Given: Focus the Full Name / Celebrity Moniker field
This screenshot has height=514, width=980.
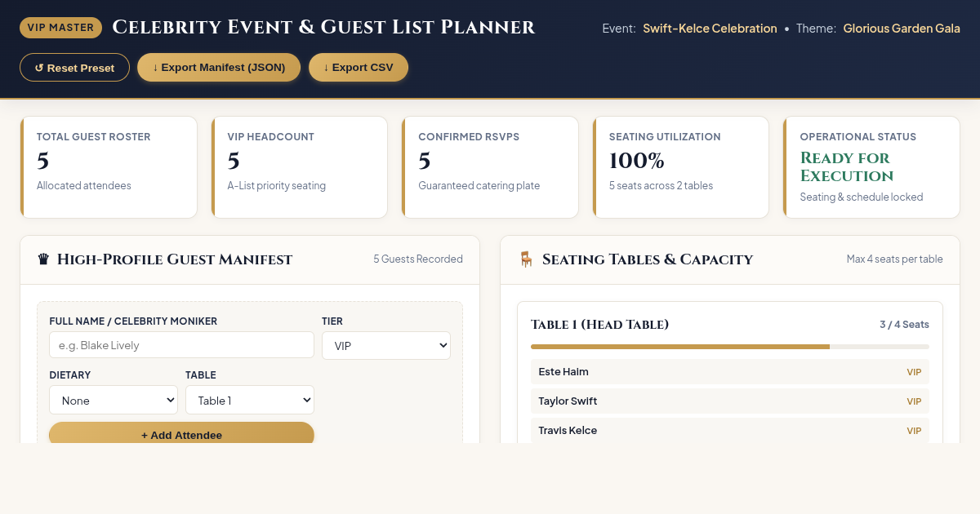Looking at the screenshot, I should click(x=181, y=345).
